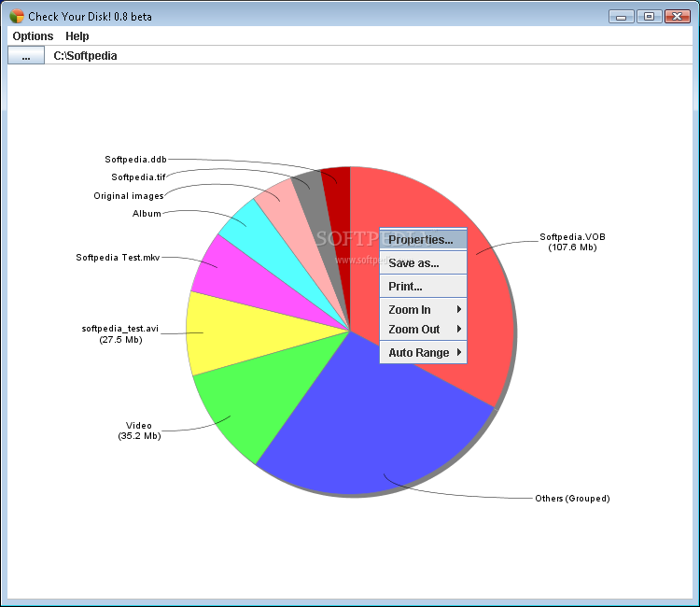
Task: Expand the Auto Range submenu
Action: point(423,352)
